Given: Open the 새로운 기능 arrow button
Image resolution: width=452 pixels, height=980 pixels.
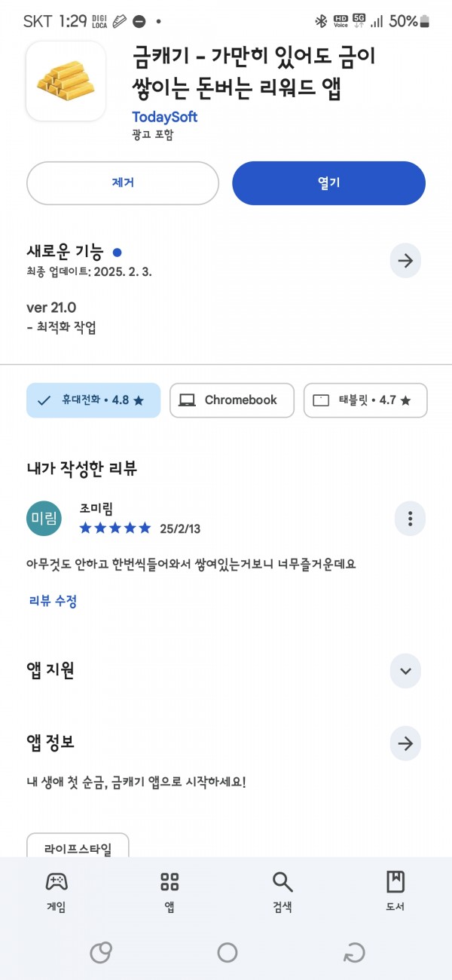Looking at the screenshot, I should click(x=405, y=261).
